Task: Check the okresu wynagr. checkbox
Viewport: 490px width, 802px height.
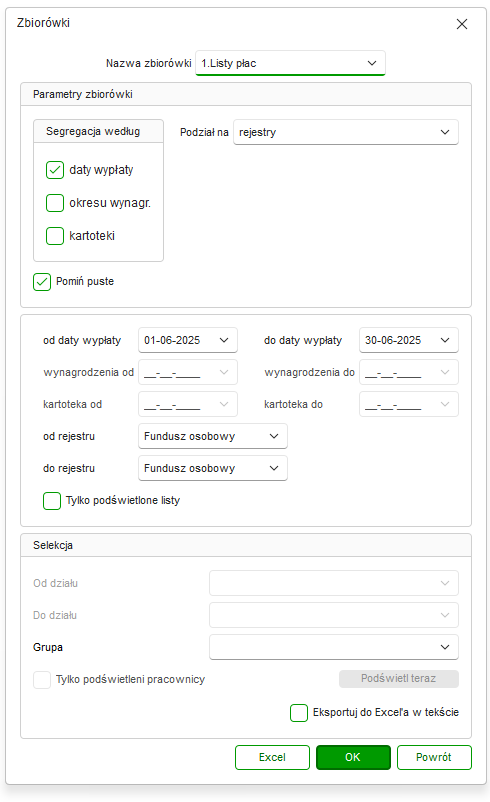Action: tap(55, 203)
